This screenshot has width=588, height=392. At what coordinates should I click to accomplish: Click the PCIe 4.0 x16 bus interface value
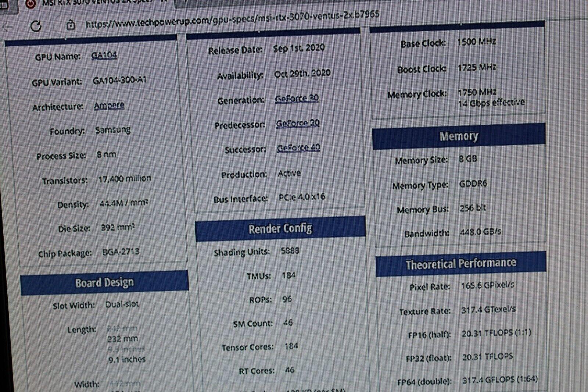click(x=302, y=197)
